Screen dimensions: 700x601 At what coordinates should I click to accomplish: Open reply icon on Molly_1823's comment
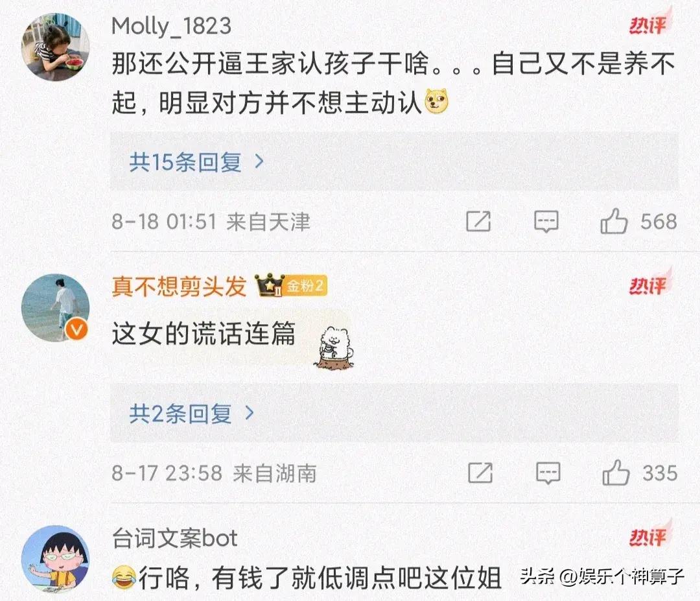point(546,222)
